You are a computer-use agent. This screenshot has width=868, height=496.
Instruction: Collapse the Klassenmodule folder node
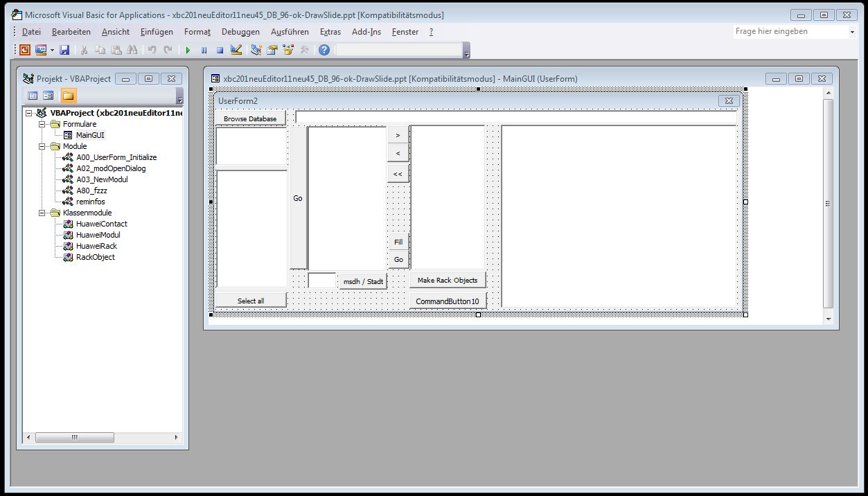[x=42, y=213]
